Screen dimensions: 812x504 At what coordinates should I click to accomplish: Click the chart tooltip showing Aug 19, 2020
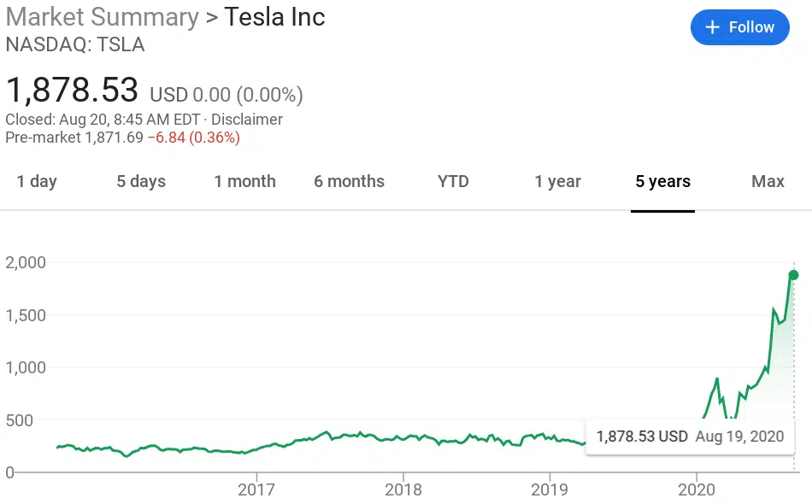pyautogui.click(x=689, y=437)
